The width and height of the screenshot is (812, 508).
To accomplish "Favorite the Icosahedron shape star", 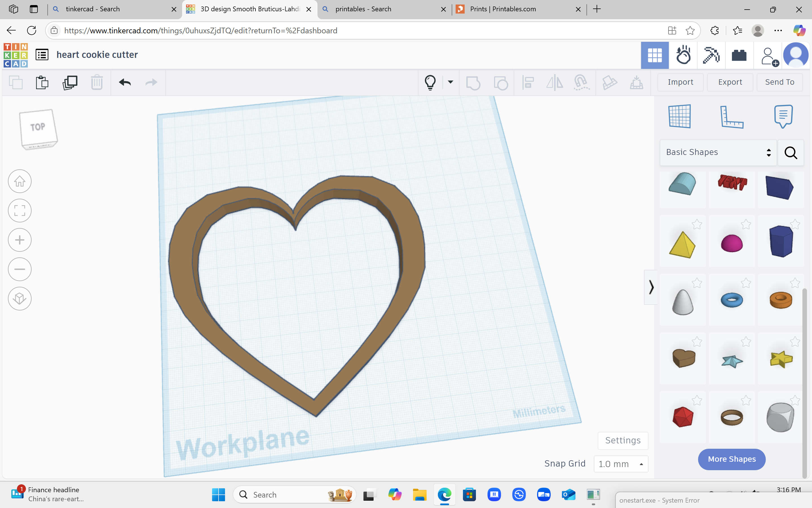I will (x=697, y=400).
